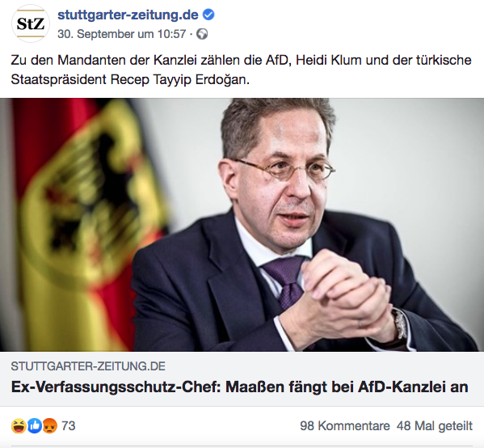
Task: Open the stuttgarter-zeitung.de page name
Action: (x=128, y=15)
